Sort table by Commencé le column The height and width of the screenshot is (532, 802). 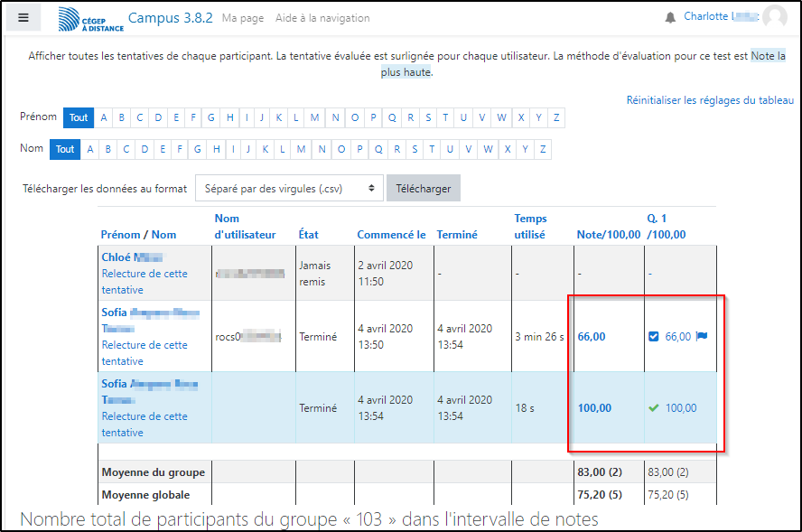coord(391,235)
